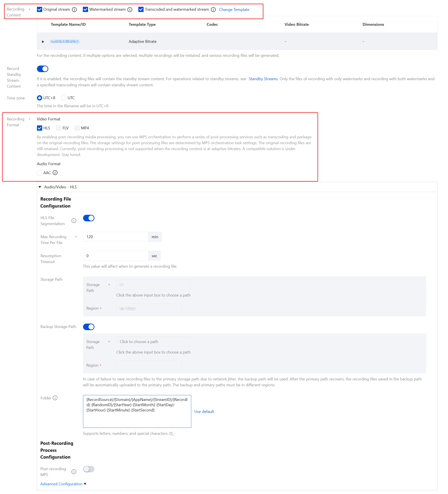Click info icon beside Original stream

click(x=74, y=10)
